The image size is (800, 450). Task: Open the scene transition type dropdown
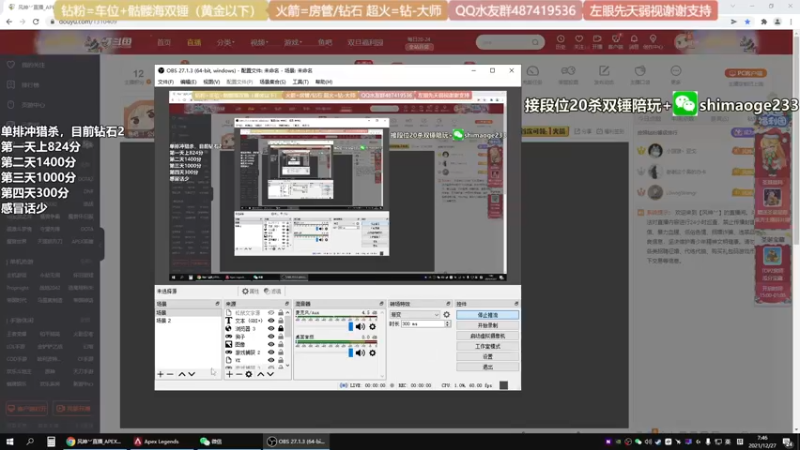414,315
